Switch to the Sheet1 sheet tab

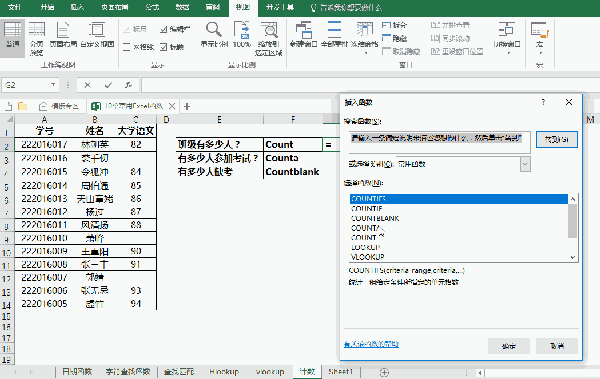340,371
